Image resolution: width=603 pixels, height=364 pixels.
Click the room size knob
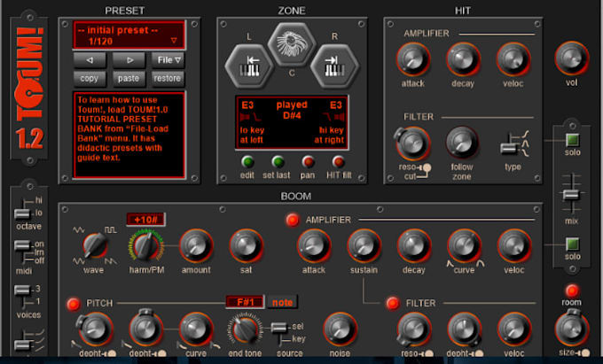[571, 329]
